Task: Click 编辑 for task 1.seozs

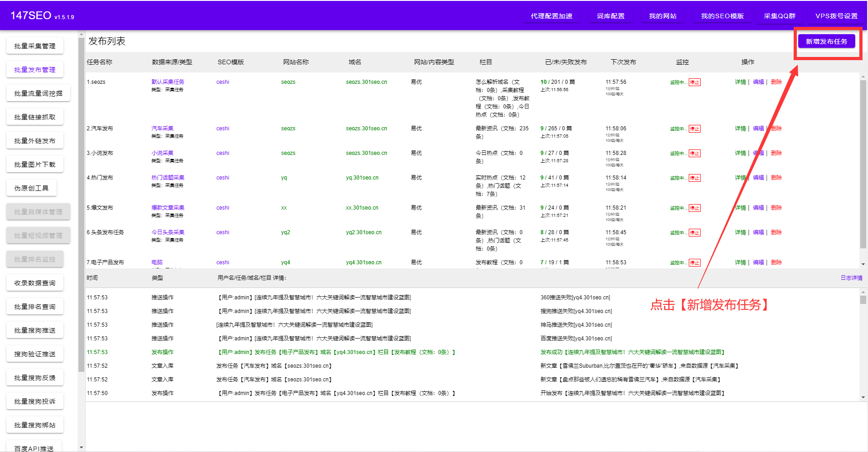Action: (x=758, y=82)
